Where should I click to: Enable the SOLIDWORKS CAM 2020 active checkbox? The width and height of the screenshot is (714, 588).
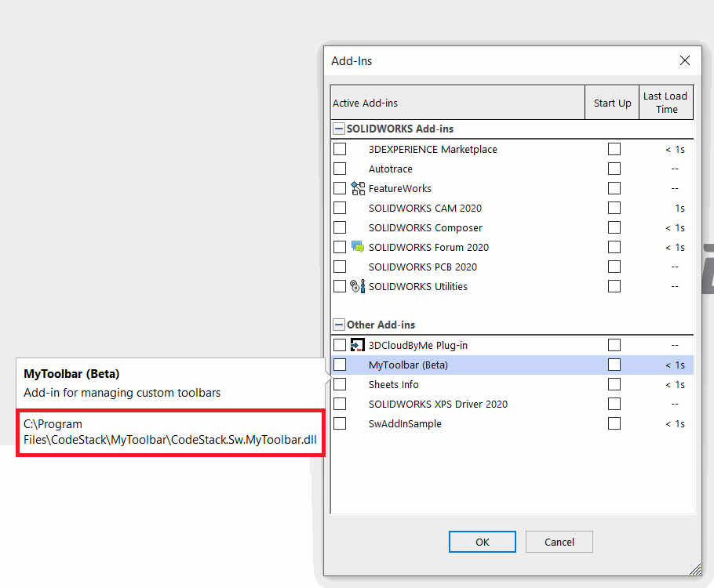tap(340, 208)
